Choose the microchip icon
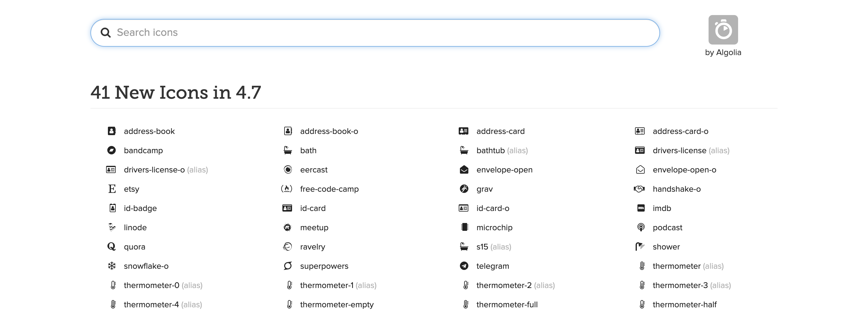The height and width of the screenshot is (316, 868). click(x=465, y=227)
